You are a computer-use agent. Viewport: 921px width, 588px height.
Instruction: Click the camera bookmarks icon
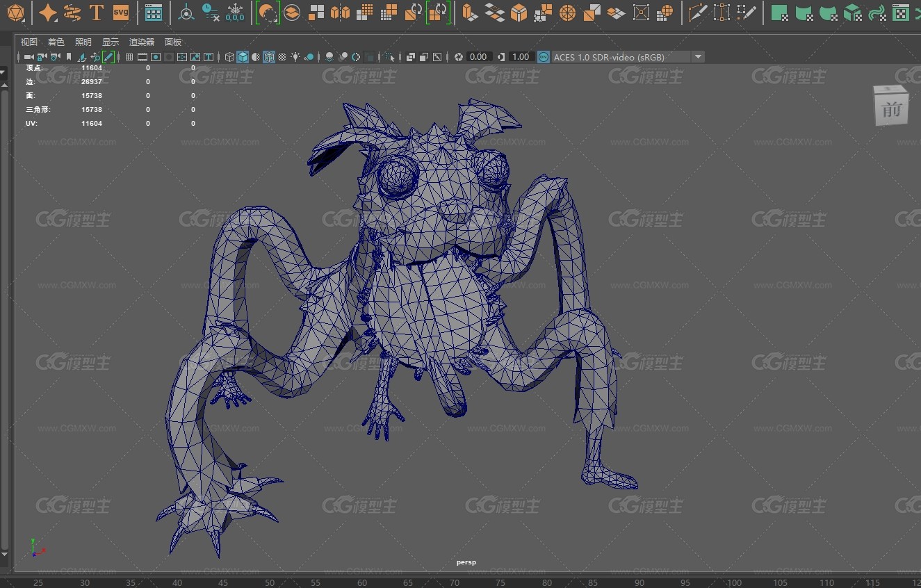(69, 57)
